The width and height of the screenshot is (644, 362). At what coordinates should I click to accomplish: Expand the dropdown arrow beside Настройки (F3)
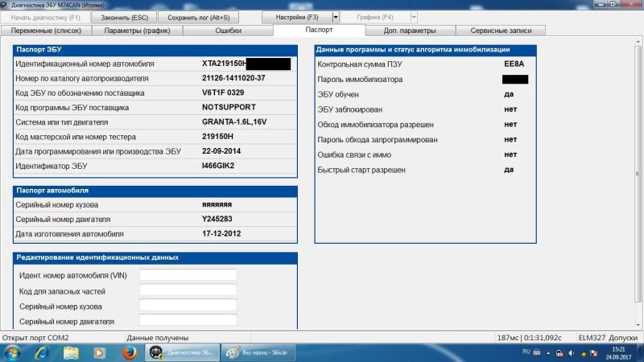pos(336,17)
